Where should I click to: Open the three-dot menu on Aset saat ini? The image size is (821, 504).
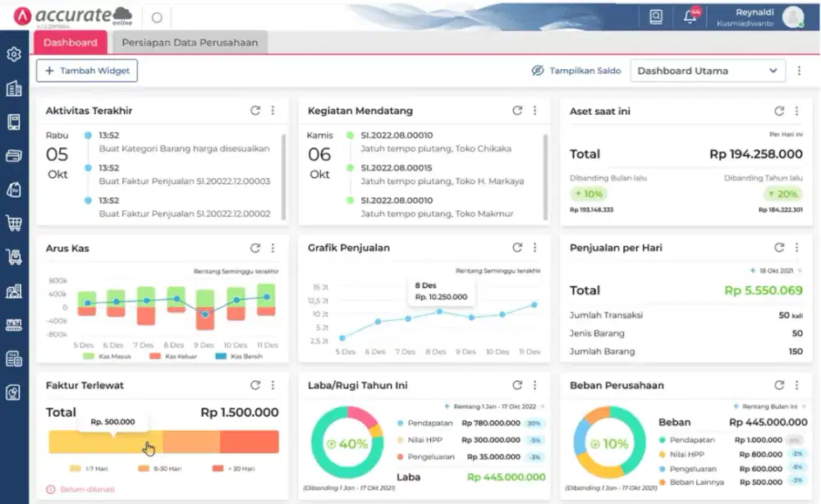click(x=797, y=110)
